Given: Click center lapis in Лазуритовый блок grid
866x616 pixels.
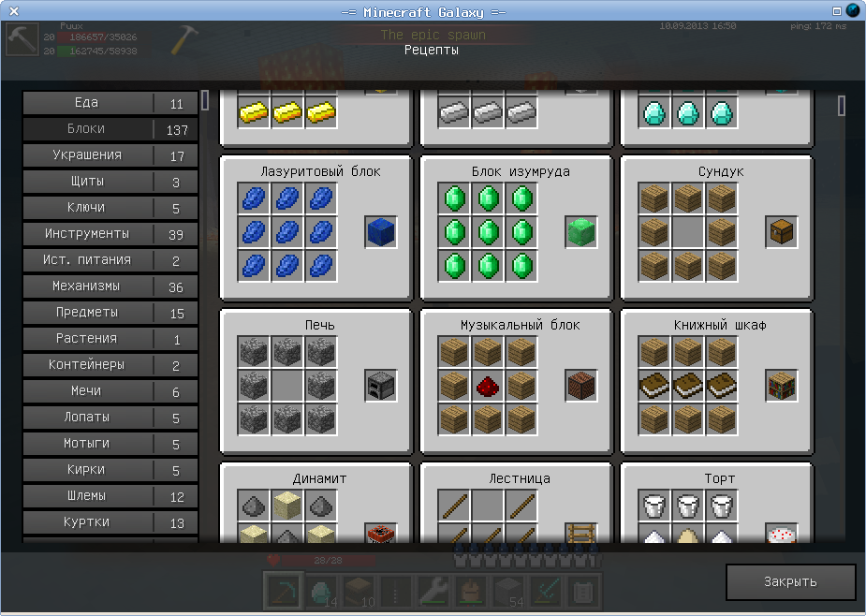Looking at the screenshot, I should [287, 232].
